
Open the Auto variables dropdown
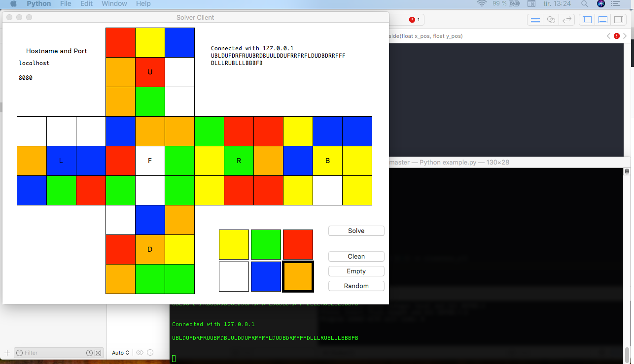tap(120, 353)
